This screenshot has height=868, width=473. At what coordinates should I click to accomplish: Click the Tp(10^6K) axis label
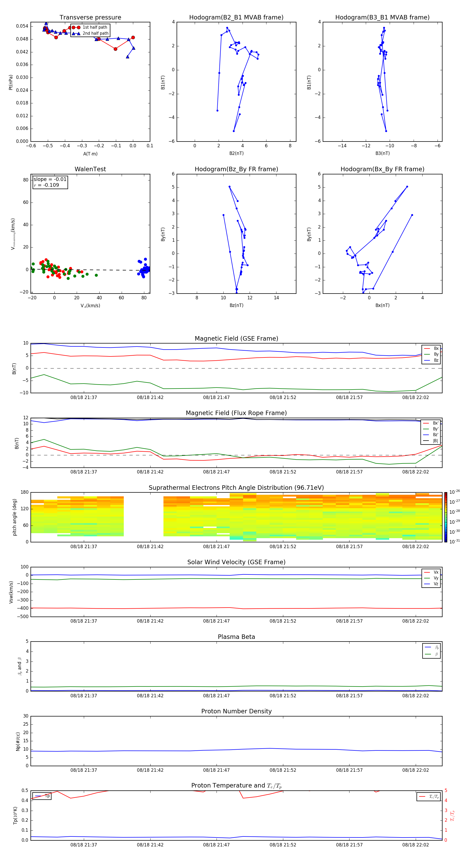[15, 815]
